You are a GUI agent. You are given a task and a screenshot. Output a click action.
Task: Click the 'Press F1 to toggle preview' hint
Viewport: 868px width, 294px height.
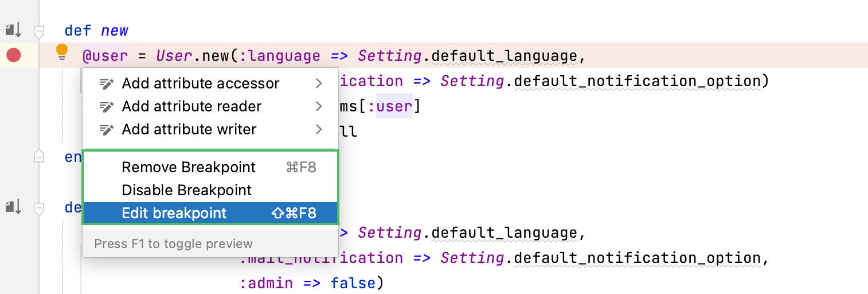point(173,244)
